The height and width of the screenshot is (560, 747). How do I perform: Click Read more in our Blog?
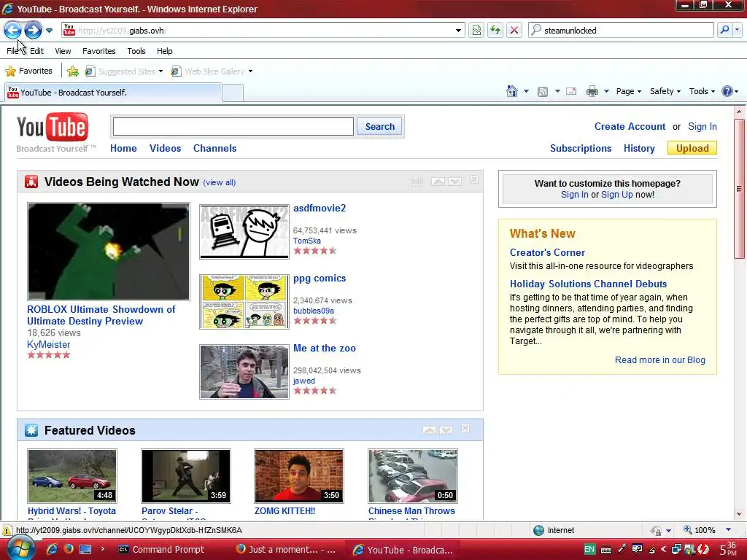coord(659,360)
